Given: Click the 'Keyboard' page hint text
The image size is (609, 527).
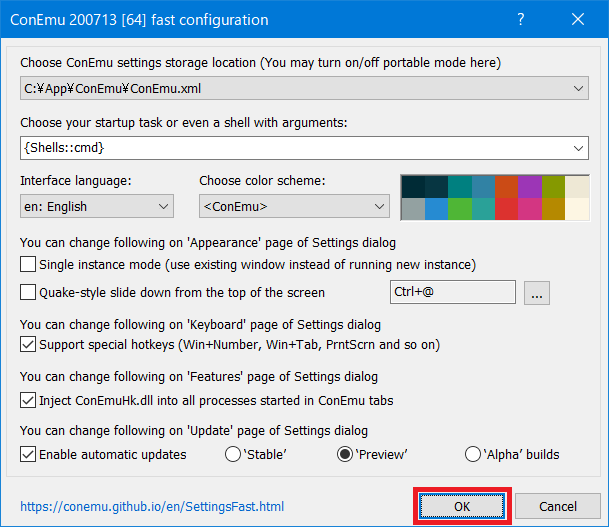Looking at the screenshot, I should [200, 324].
